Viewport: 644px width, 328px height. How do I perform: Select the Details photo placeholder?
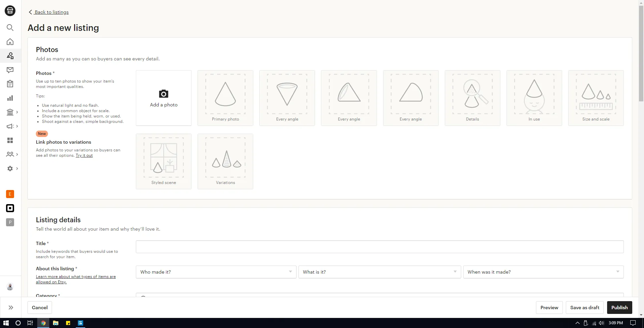point(472,98)
